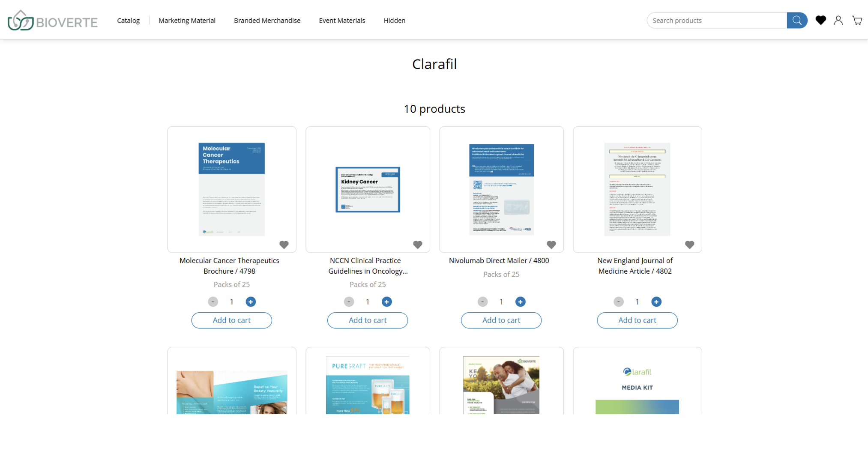The height and width of the screenshot is (454, 868).
Task: Open the shopping cart icon
Action: [857, 20]
